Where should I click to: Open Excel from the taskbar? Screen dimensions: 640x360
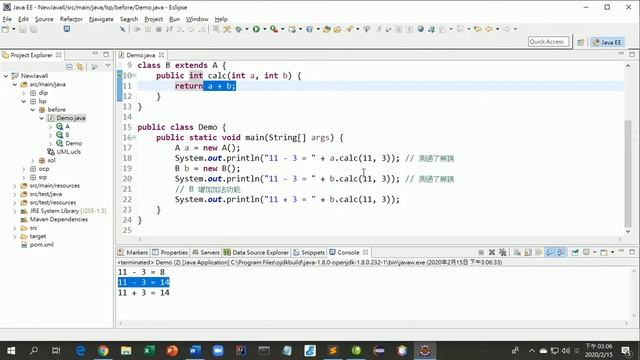[149, 351]
